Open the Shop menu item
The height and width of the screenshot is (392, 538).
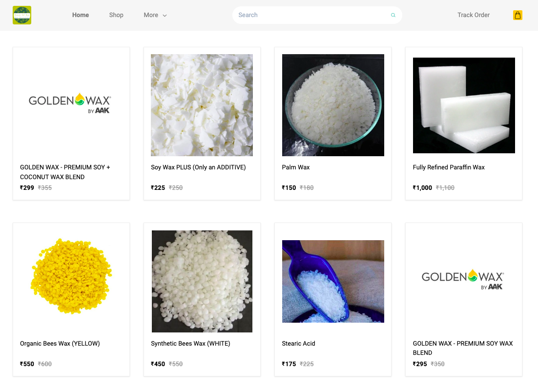[x=116, y=15]
